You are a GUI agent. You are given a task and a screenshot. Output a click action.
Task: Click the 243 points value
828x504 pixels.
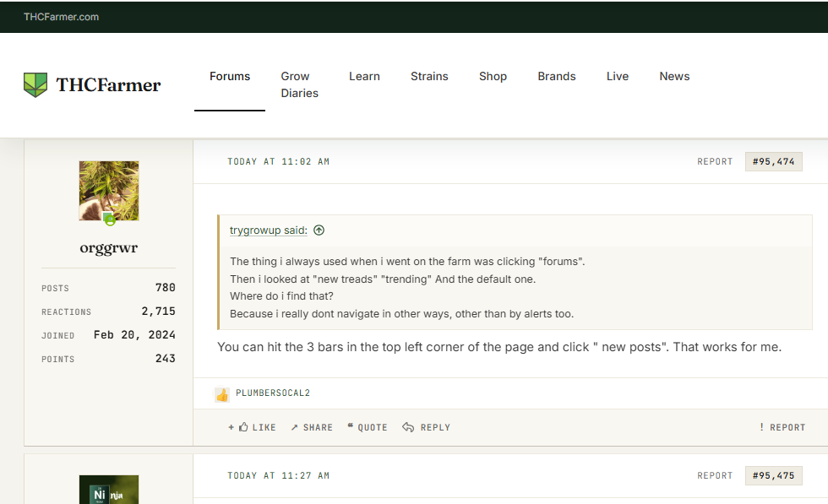(166, 358)
